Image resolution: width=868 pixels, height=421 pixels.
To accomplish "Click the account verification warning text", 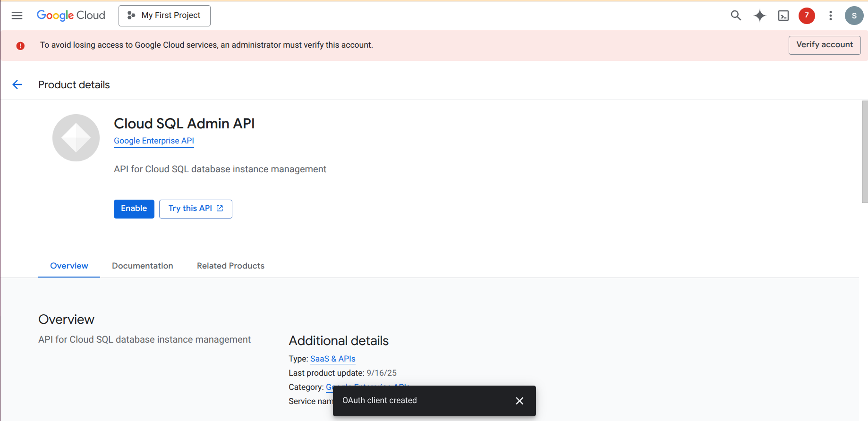I will pos(206,45).
